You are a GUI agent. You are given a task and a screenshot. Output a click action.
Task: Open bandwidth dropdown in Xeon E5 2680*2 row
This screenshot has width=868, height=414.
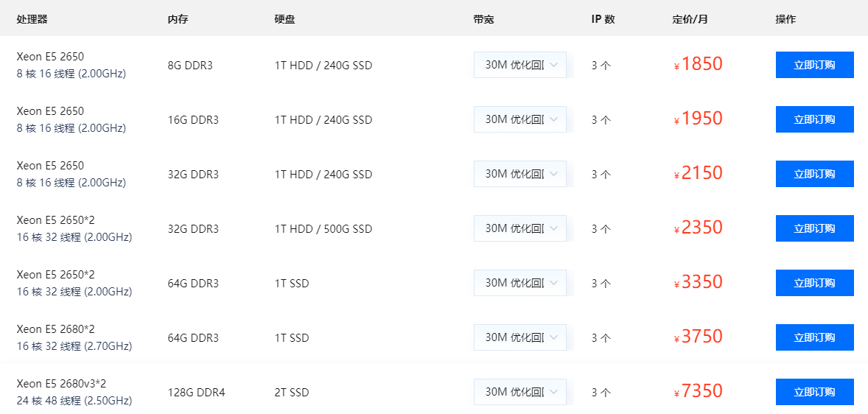point(519,337)
